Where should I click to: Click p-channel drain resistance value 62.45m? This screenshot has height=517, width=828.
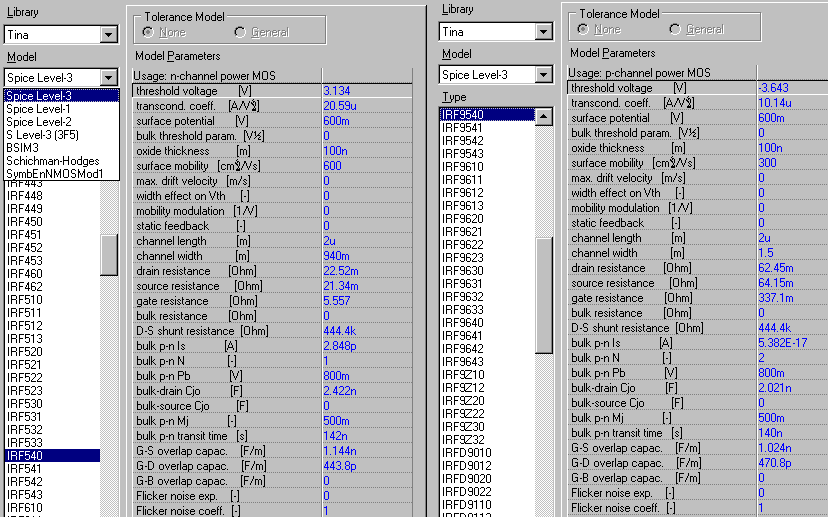pyautogui.click(x=776, y=268)
